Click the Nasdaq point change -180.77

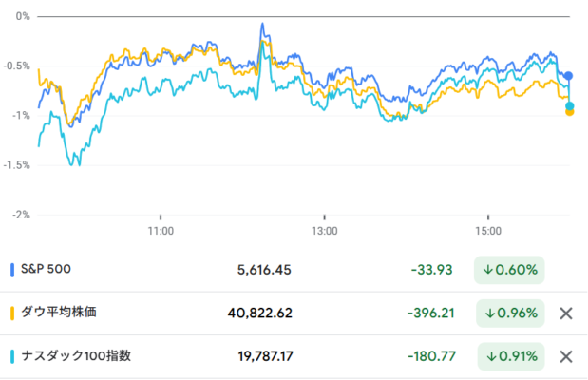coord(431,356)
